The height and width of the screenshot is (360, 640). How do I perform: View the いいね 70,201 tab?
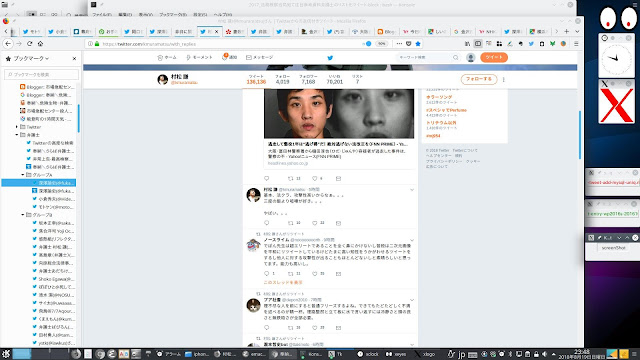pyautogui.click(x=334, y=79)
